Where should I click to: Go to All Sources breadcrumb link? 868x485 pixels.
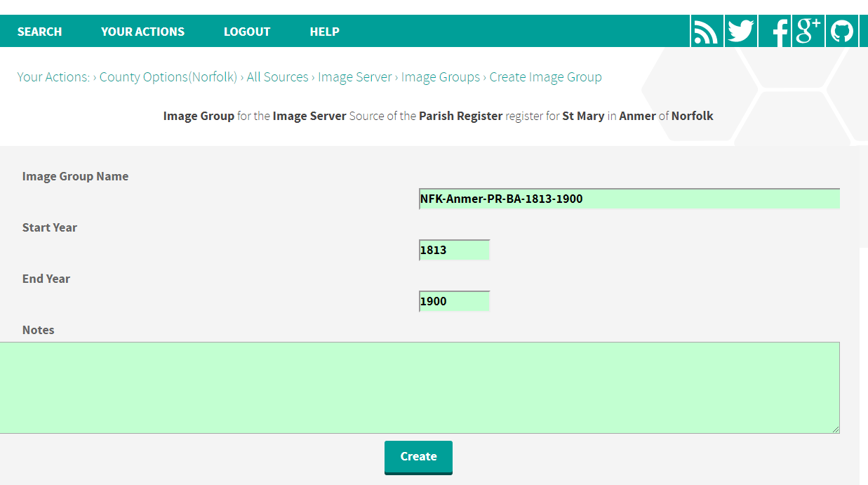pos(277,77)
